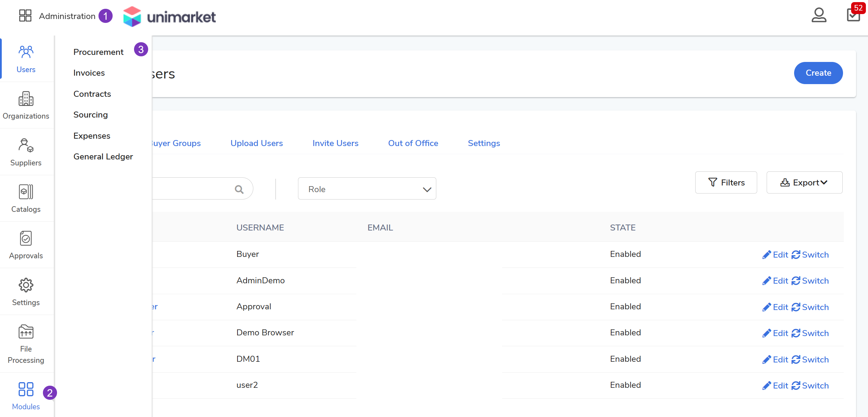The width and height of the screenshot is (868, 417).
Task: Open the Approvals sidebar icon
Action: [x=26, y=245]
